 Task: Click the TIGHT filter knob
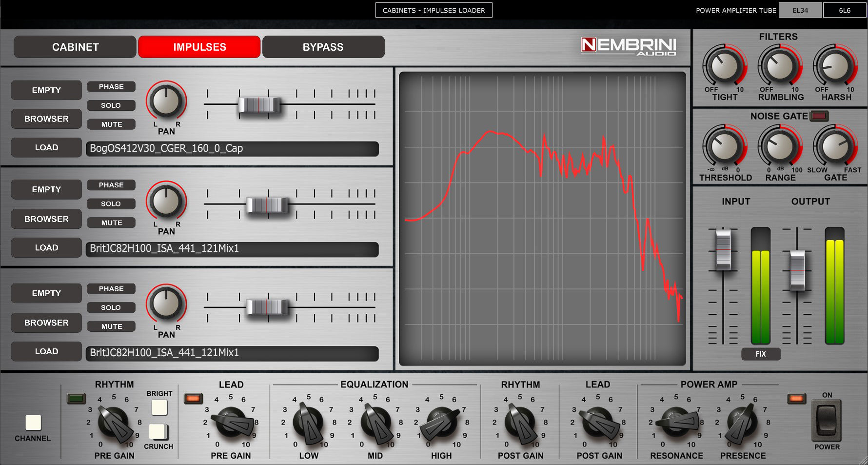click(x=725, y=66)
